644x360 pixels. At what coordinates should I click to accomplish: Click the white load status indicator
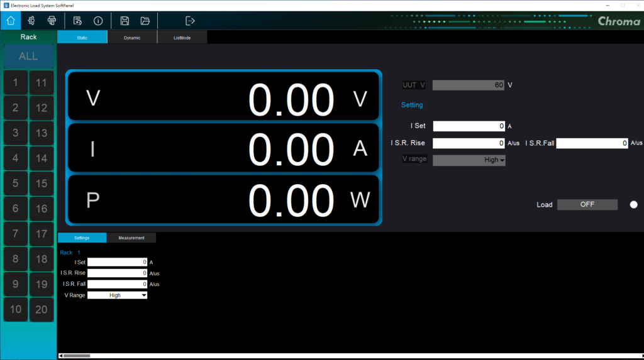tap(634, 204)
